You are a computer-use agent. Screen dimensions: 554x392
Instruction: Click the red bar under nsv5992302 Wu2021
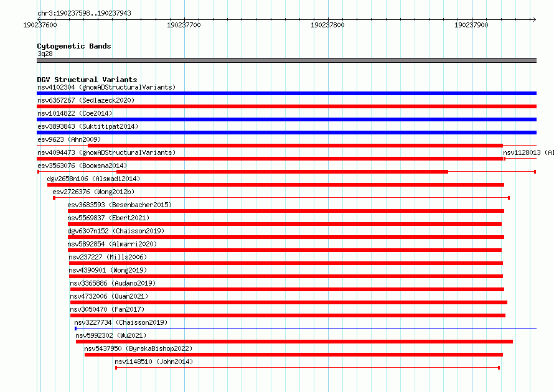click(x=294, y=342)
